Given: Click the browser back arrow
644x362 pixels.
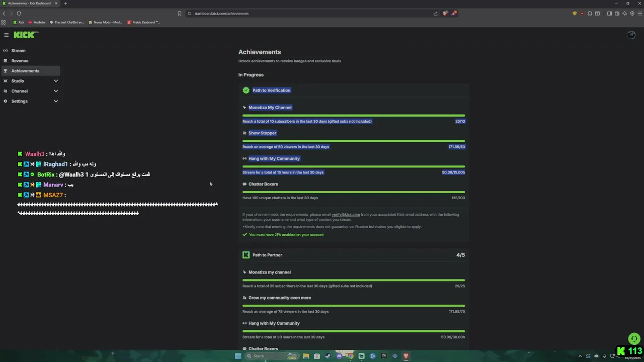Looking at the screenshot, I should click(4, 14).
